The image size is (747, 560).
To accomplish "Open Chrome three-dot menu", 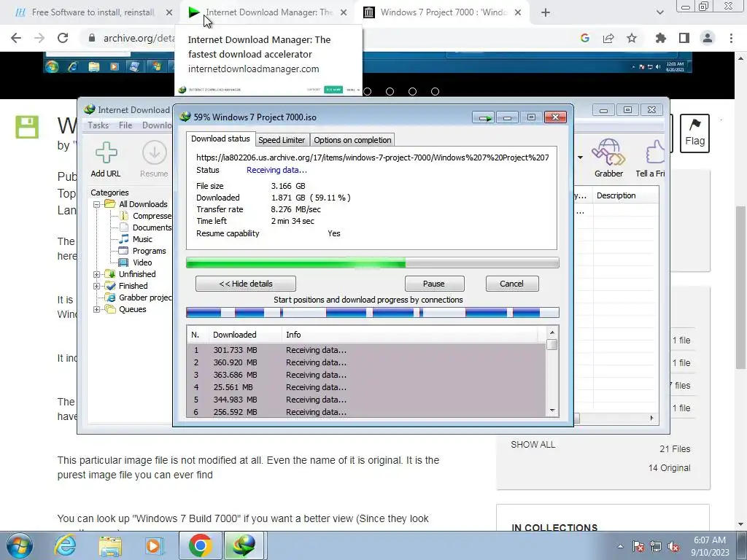I will [x=731, y=38].
